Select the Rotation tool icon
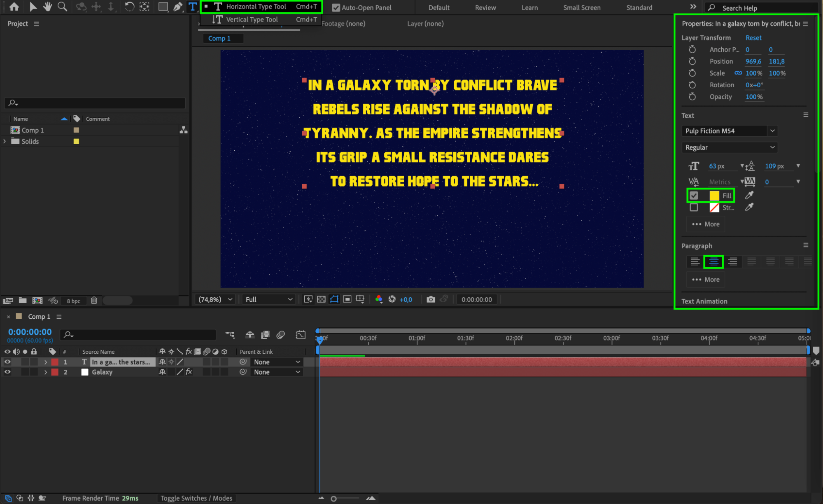 129,7
